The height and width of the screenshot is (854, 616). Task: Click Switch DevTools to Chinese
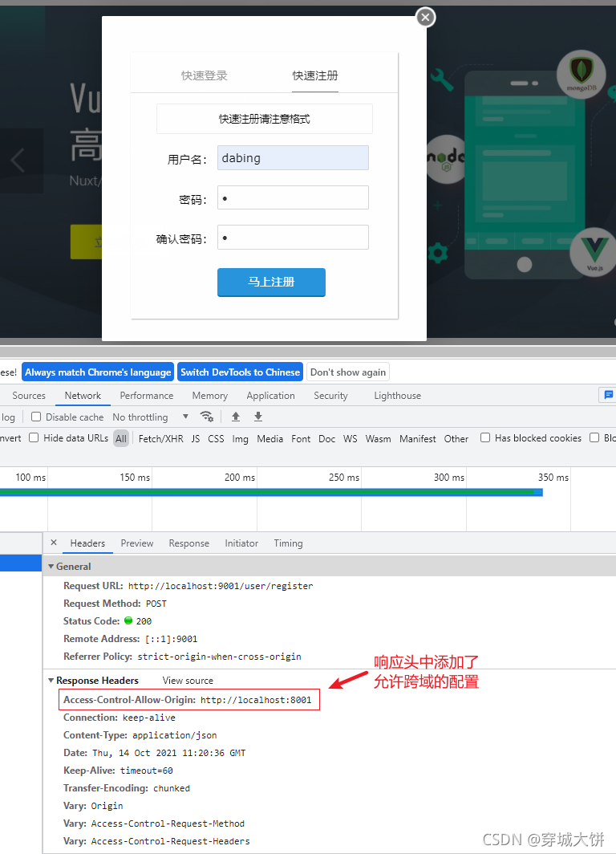coord(240,372)
